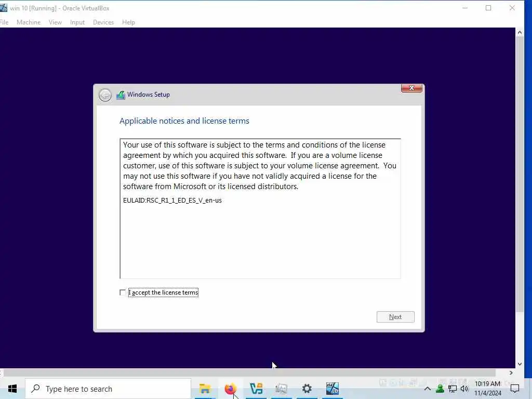Click the VM vertical scrollbar down arrow

click(520, 364)
